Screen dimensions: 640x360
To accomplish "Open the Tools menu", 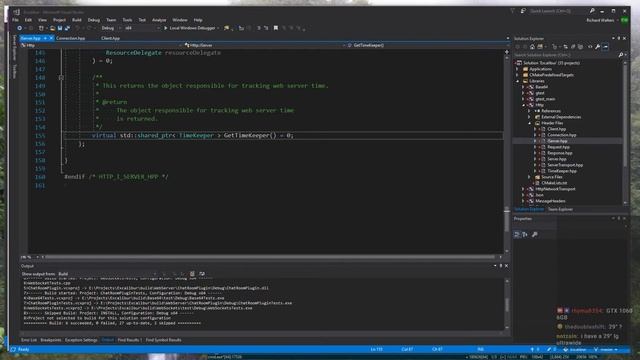I will coord(127,20).
